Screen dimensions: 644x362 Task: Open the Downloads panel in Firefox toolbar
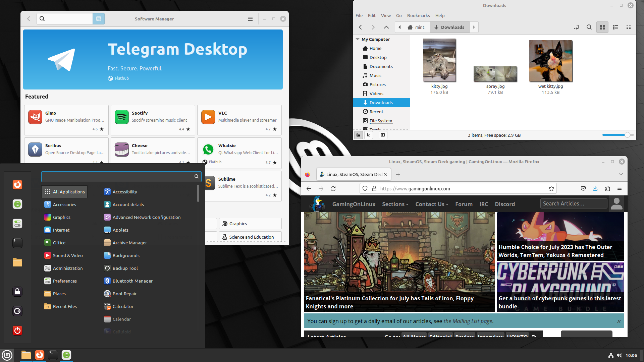tap(595, 188)
